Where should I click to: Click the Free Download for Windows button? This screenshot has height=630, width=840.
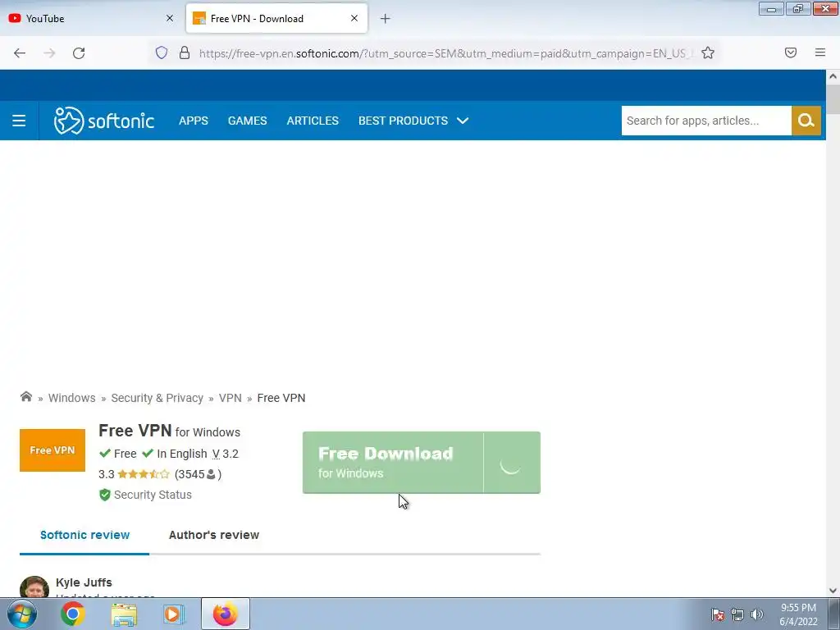click(421, 463)
